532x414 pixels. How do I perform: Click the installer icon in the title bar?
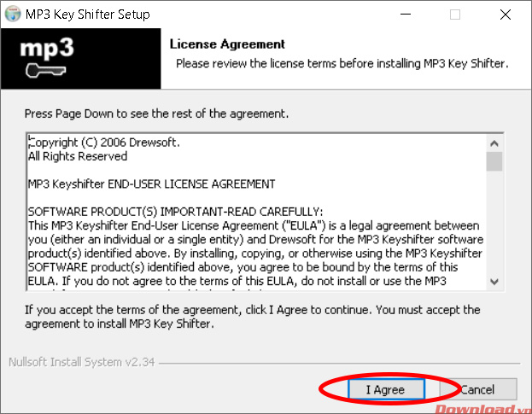coord(14,15)
